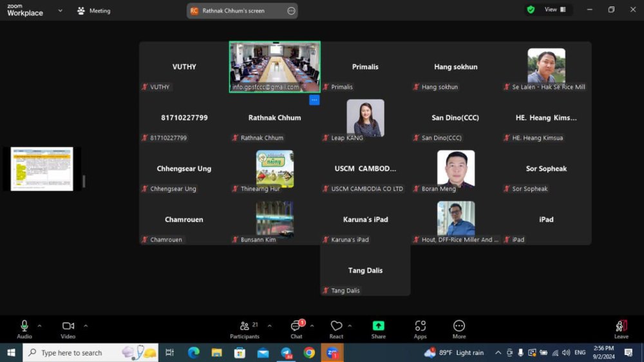
Task: Click the blue ellipsis on the video tile
Action: 314,100
